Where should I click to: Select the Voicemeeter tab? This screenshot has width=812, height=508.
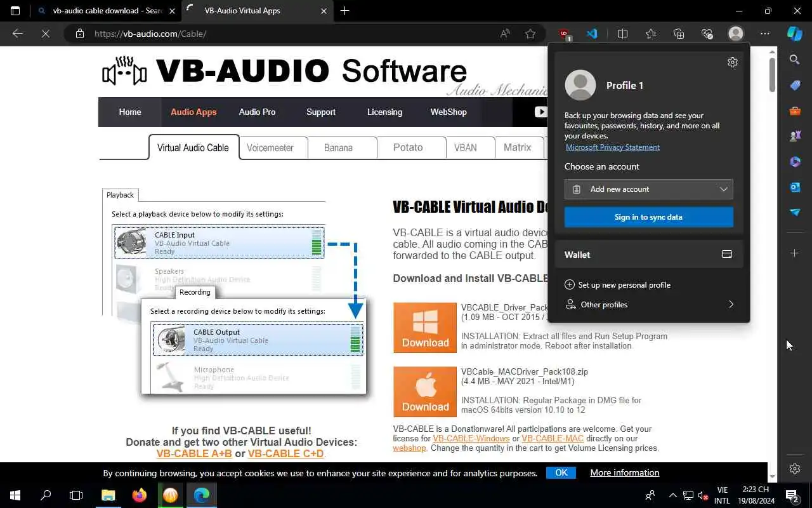click(273, 148)
